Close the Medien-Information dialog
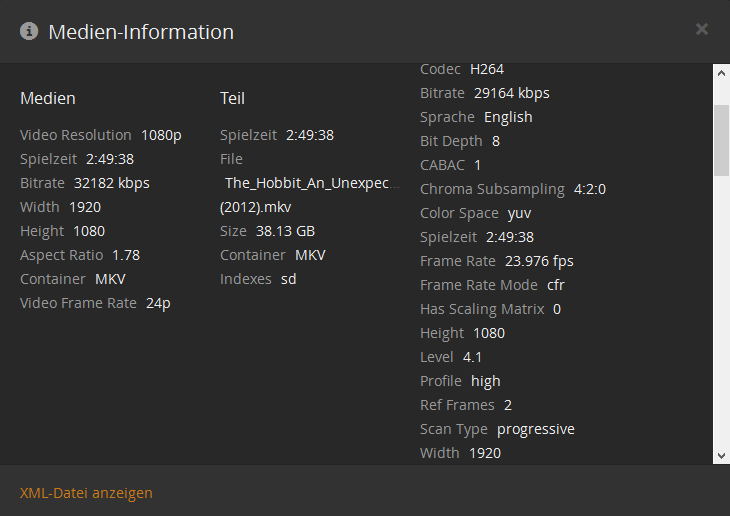This screenshot has width=730, height=516. pos(702,30)
